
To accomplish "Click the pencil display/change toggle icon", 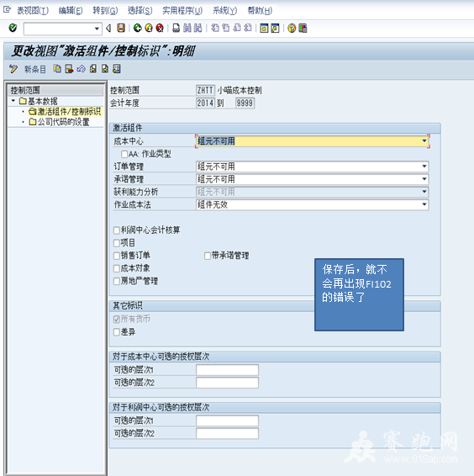I will coord(13,69).
